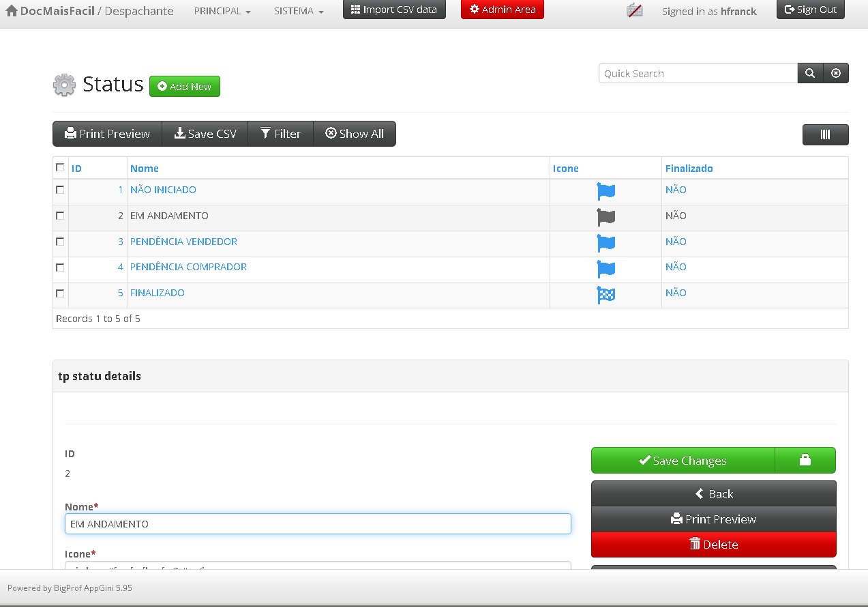Click the green Add New button
The width and height of the screenshot is (868, 608).
(185, 87)
